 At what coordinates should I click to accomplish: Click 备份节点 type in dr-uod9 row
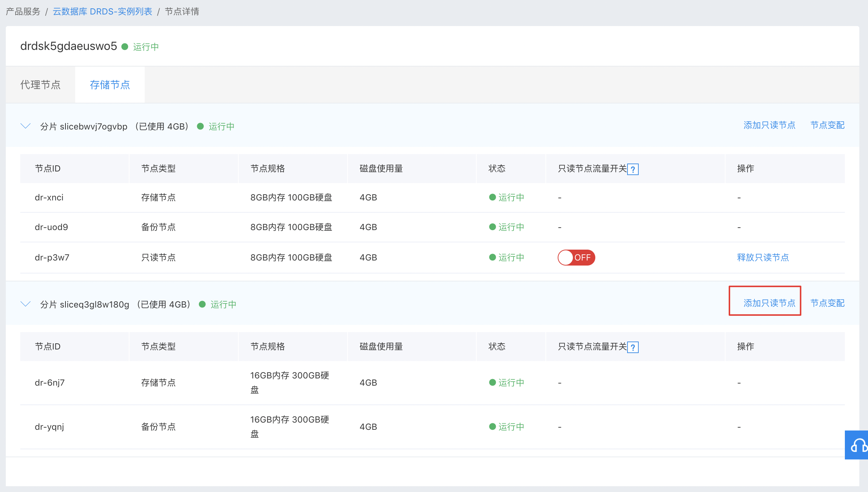158,227
